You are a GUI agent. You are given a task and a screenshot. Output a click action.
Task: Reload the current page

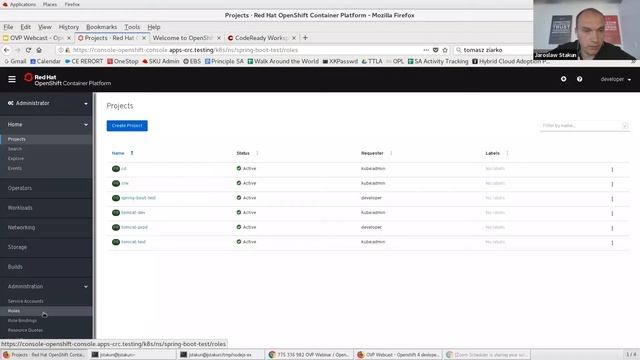click(28, 50)
